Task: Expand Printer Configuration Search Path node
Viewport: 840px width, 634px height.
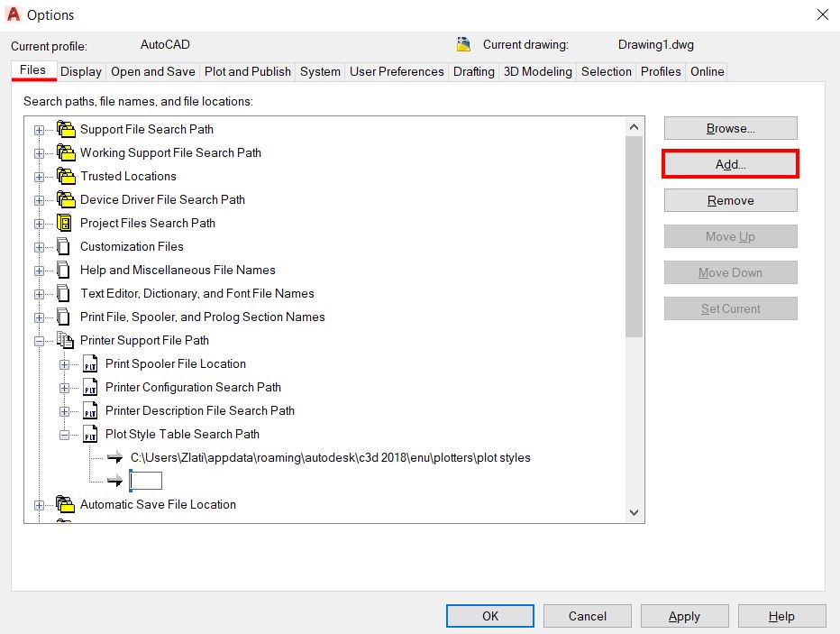Action: point(64,388)
